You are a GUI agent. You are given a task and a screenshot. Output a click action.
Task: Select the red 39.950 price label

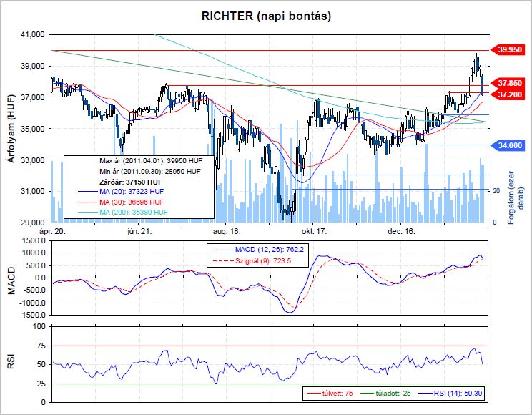(508, 49)
